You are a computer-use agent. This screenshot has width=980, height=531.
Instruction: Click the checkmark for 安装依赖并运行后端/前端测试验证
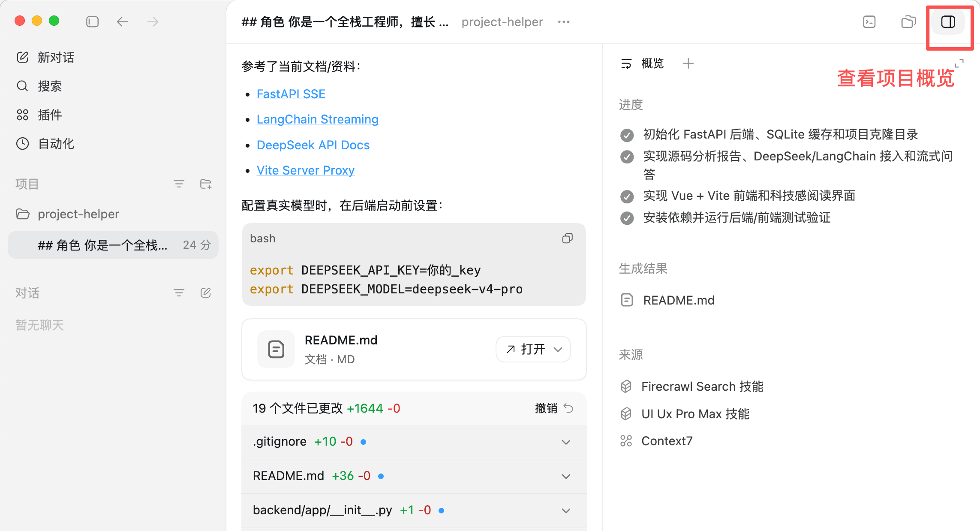pos(627,218)
